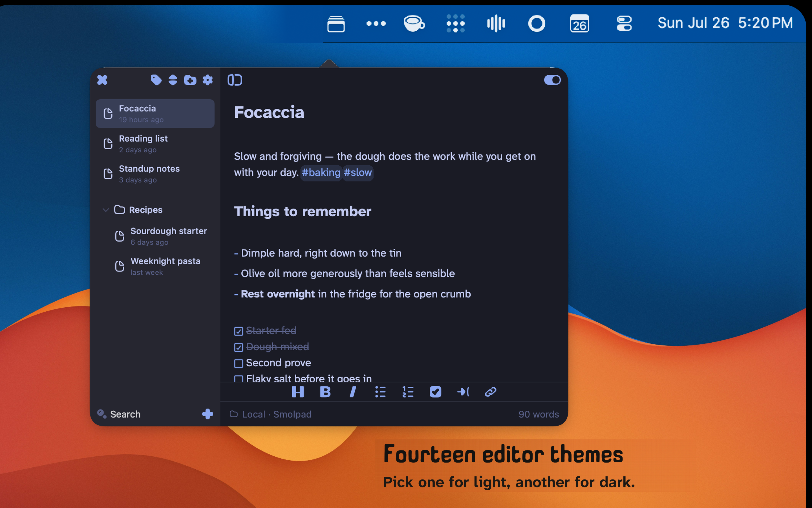Image resolution: width=812 pixels, height=508 pixels.
Task: Insert a numbered list
Action: [408, 392]
